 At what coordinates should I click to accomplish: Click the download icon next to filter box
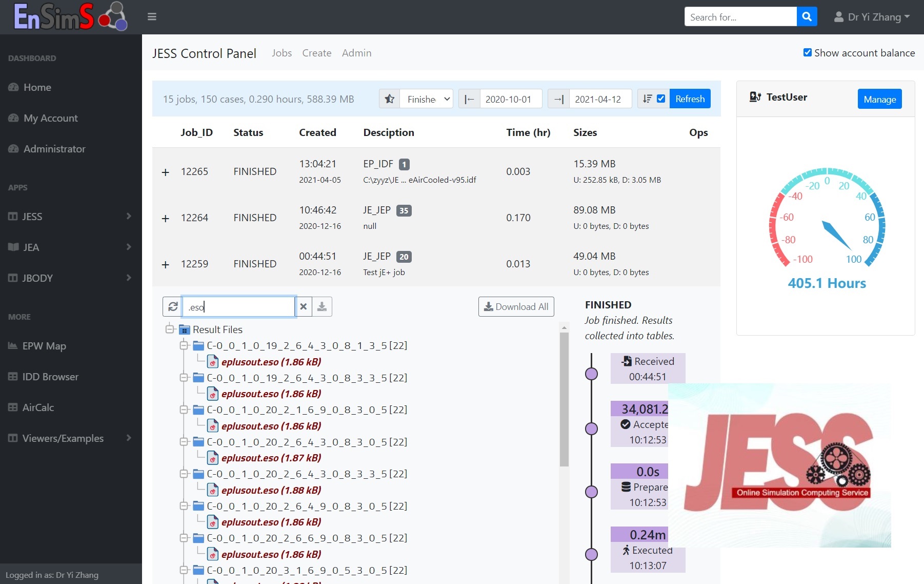click(322, 307)
